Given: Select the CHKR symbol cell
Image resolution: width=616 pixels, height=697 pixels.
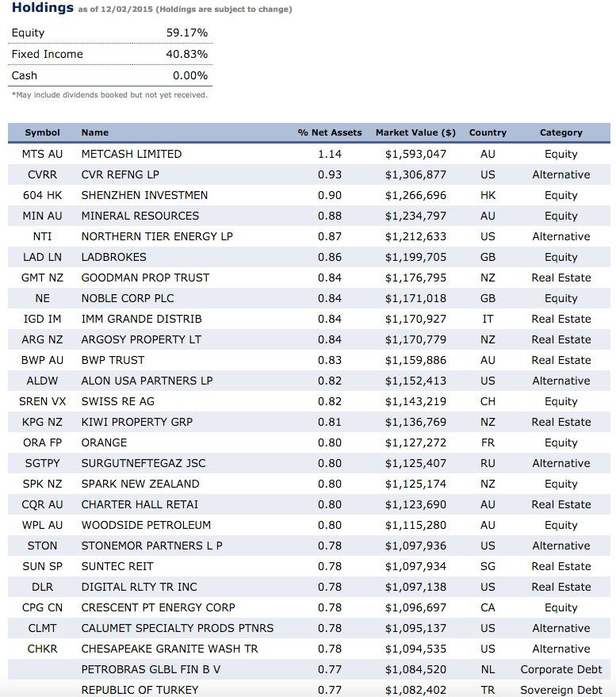Looking at the screenshot, I should coord(42,649).
